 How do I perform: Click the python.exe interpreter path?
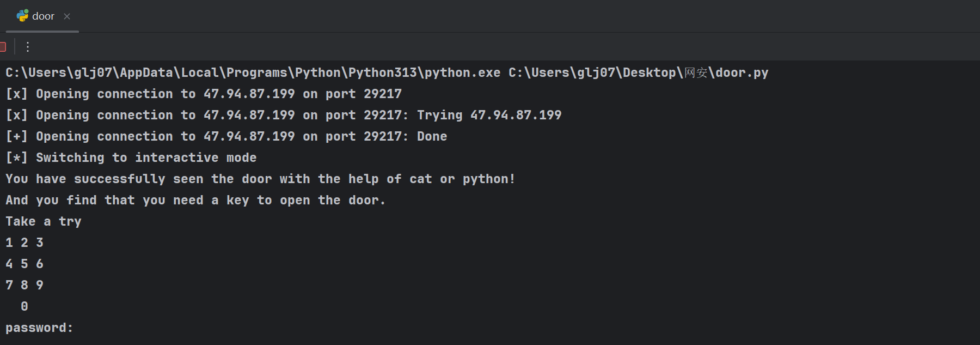coord(253,72)
